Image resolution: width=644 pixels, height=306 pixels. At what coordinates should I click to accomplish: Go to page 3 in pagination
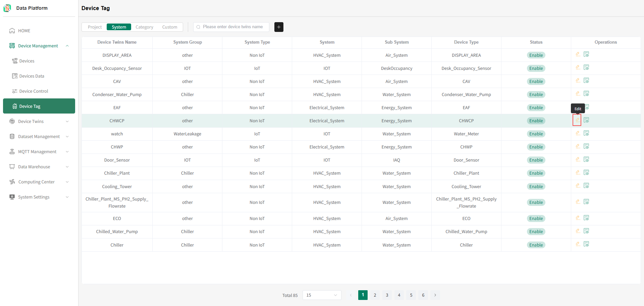387,295
